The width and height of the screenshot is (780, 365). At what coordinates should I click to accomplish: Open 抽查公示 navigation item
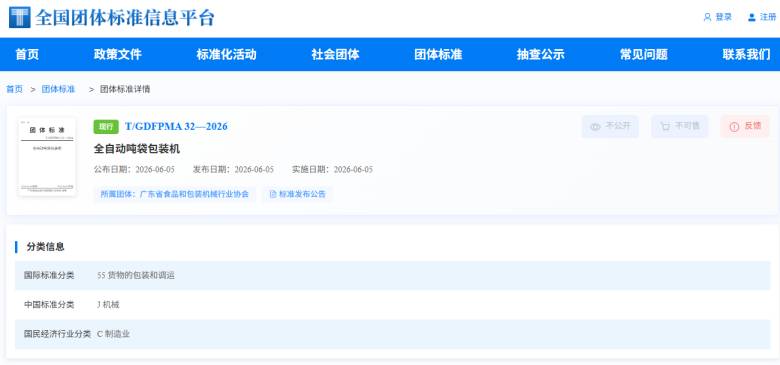point(541,54)
